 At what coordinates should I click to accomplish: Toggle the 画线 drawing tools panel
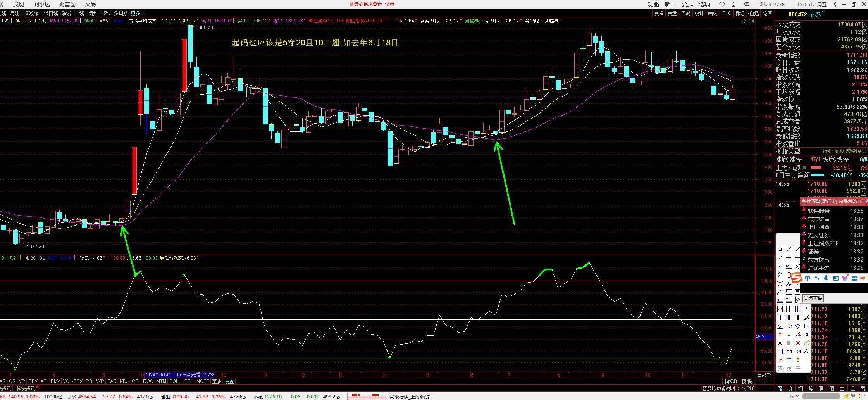pyautogui.click(x=713, y=13)
